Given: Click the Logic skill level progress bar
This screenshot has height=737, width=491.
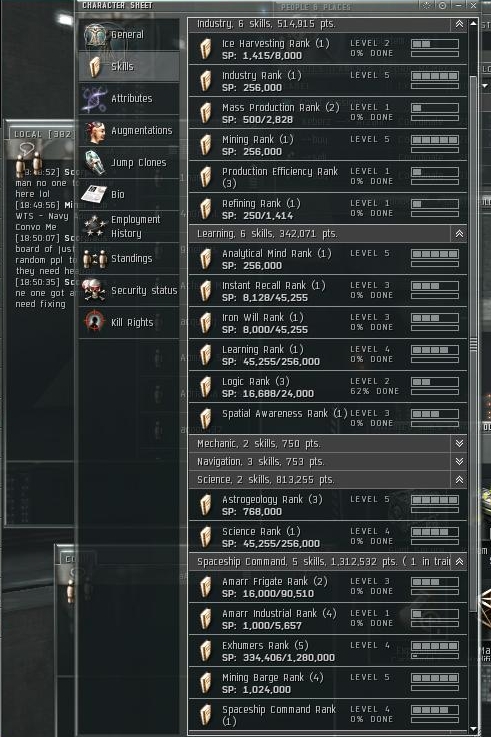Looking at the screenshot, I should [435, 382].
